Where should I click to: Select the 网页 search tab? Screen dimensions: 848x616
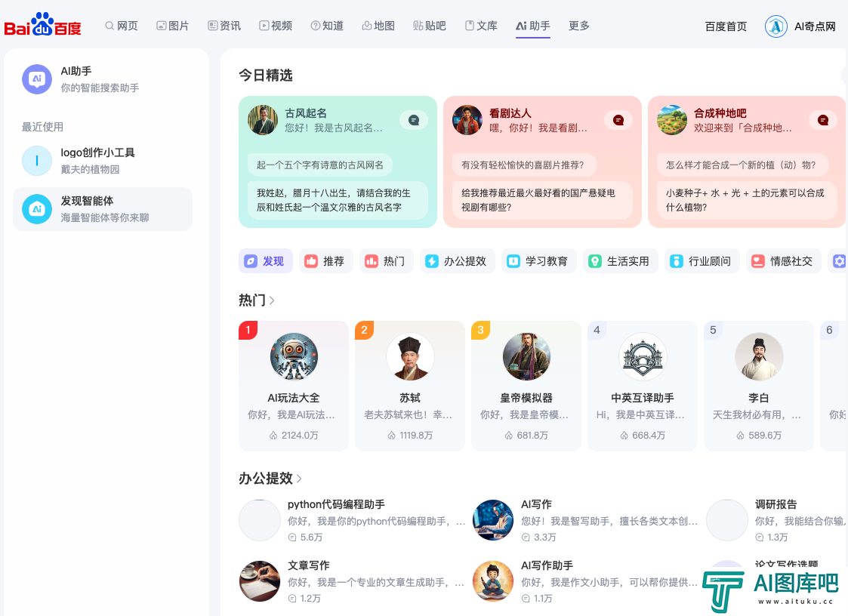[x=121, y=26]
